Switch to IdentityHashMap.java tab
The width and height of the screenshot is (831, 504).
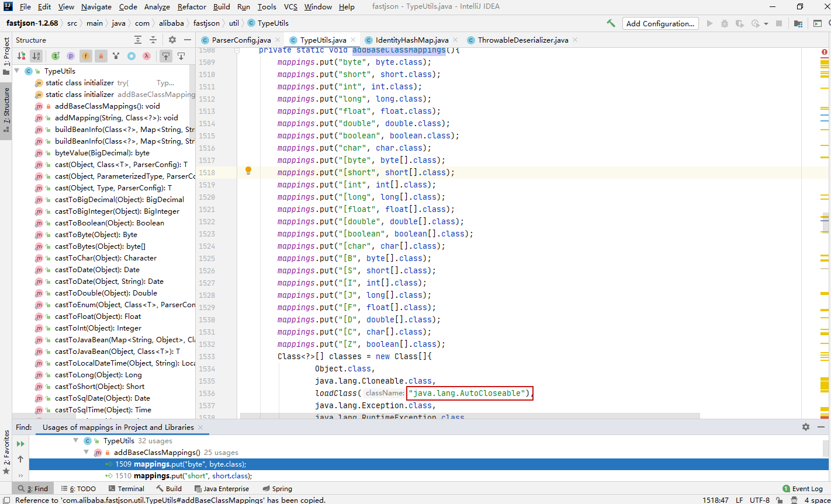[412, 40]
